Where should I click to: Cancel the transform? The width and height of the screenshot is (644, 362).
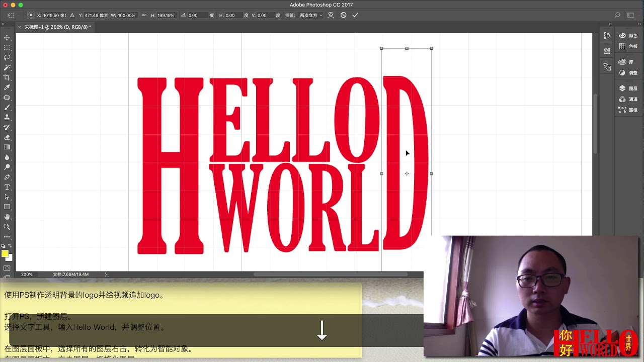pyautogui.click(x=343, y=15)
